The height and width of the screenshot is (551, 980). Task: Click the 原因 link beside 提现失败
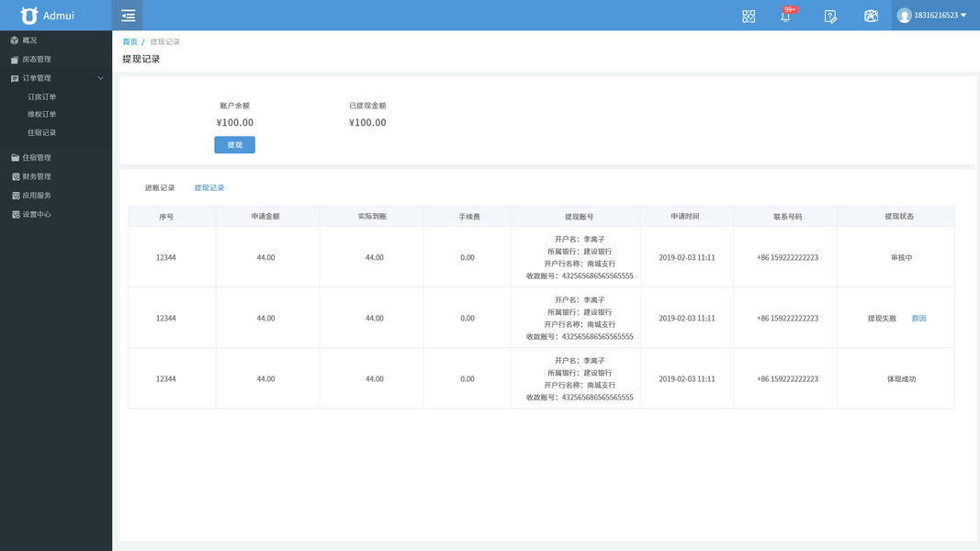918,318
